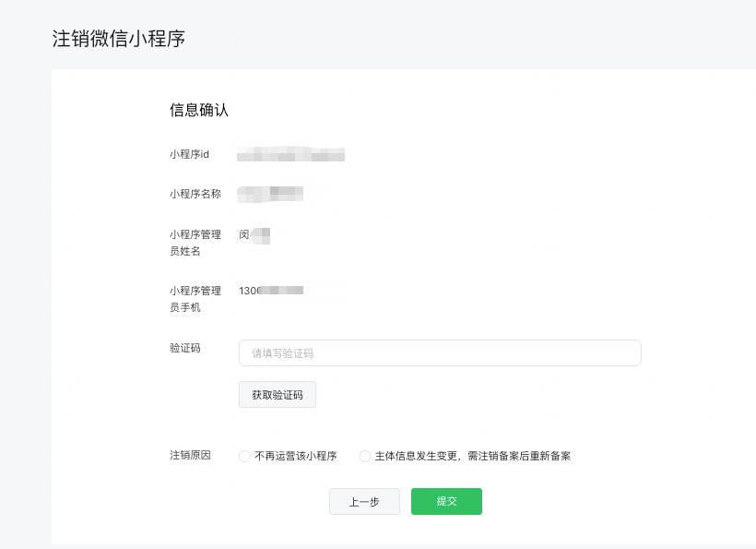The width and height of the screenshot is (756, 549).
Task: Click the 小程序id label
Action: pos(189,154)
